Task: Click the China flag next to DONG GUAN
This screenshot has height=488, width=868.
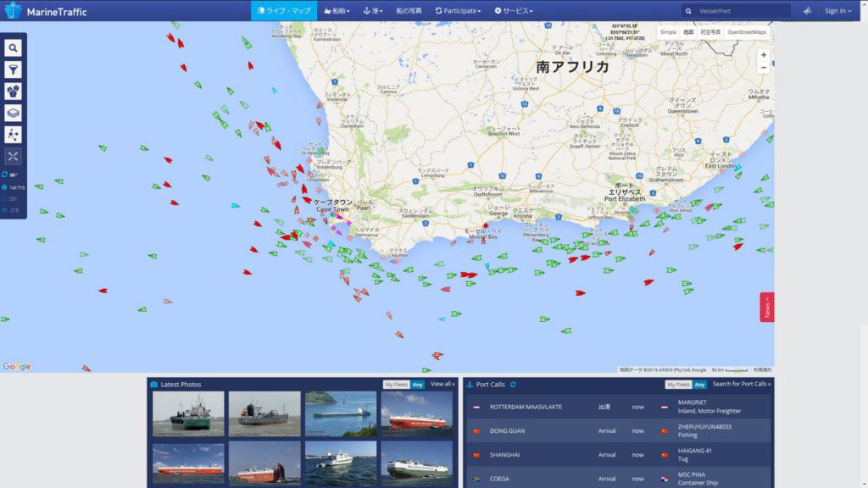Action: 476,431
